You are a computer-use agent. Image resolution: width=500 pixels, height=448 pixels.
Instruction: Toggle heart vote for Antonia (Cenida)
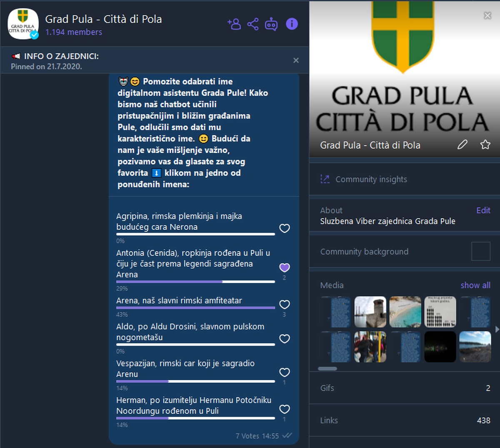(x=285, y=267)
